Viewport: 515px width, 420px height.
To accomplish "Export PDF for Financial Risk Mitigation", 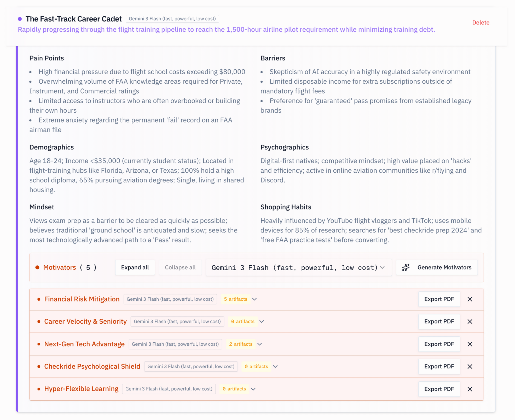I will point(439,299).
